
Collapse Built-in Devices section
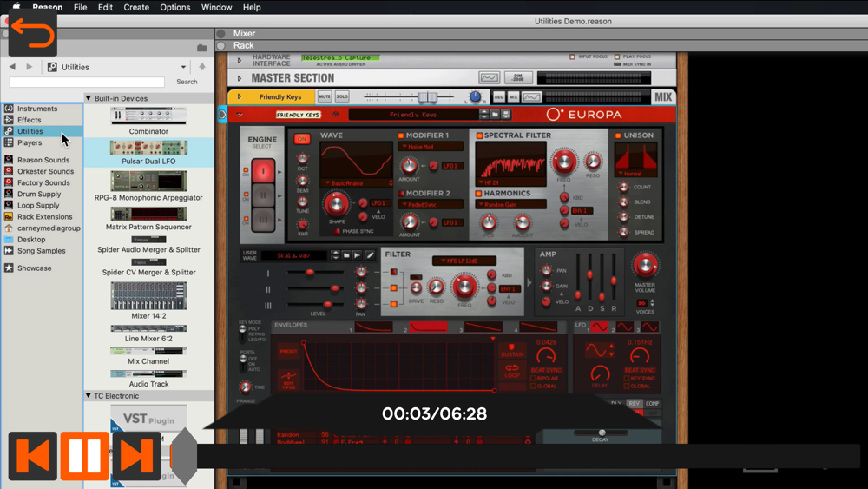[x=88, y=98]
